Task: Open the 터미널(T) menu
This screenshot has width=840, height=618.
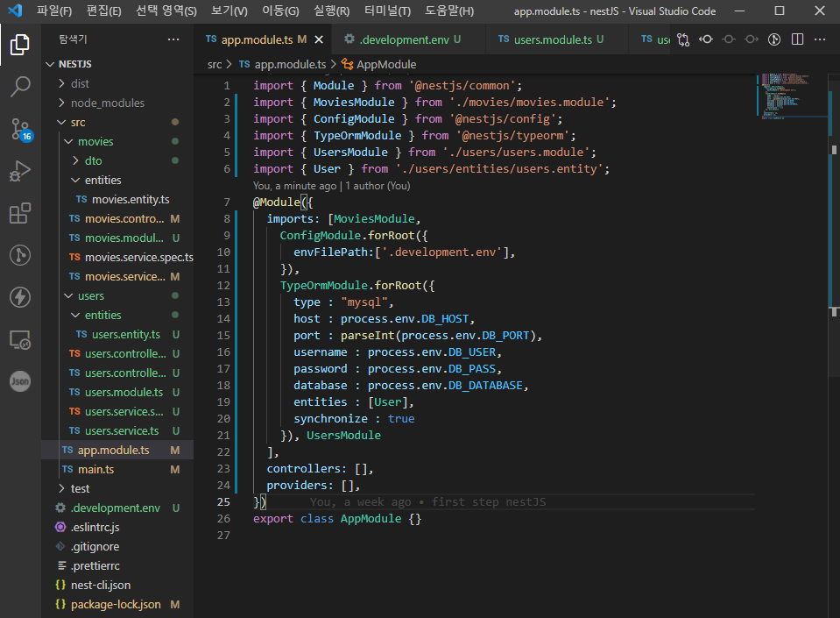Action: tap(387, 11)
